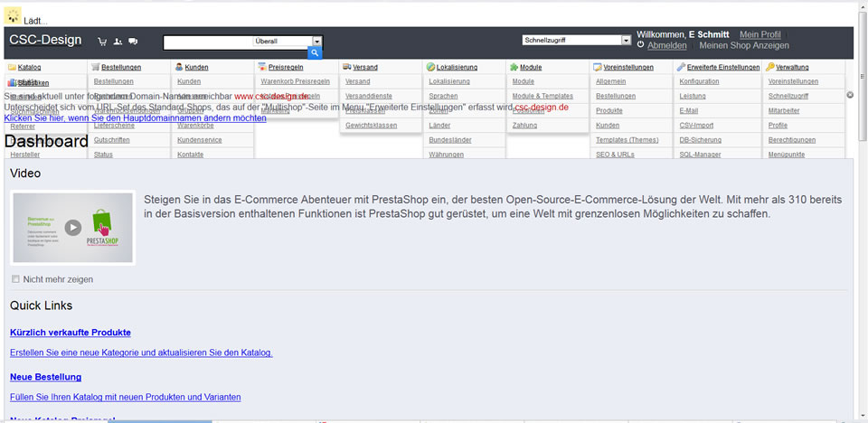Viewport: 868px width, 423px height.
Task: Open Kundenservice in the Kunden menu
Action: pyautogui.click(x=199, y=140)
